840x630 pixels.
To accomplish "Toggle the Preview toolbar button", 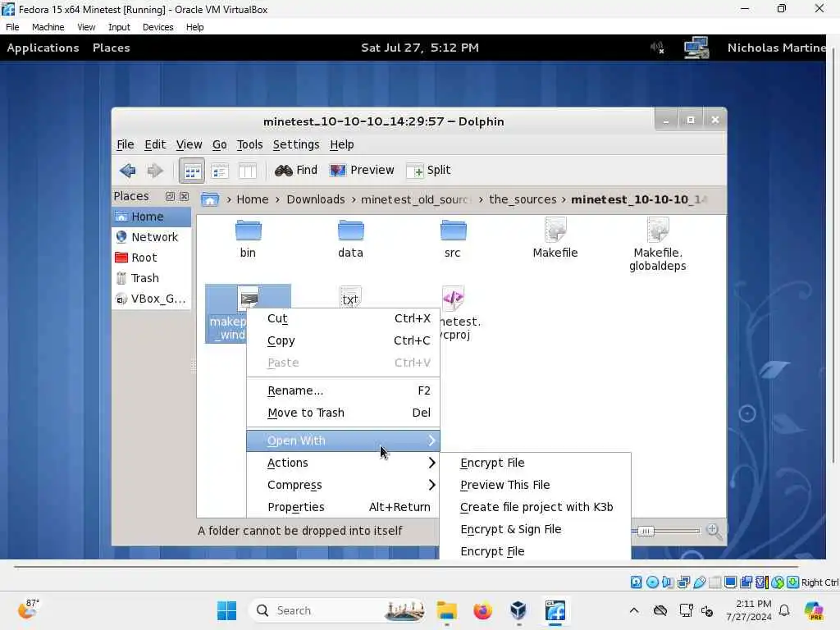I will coord(362,171).
